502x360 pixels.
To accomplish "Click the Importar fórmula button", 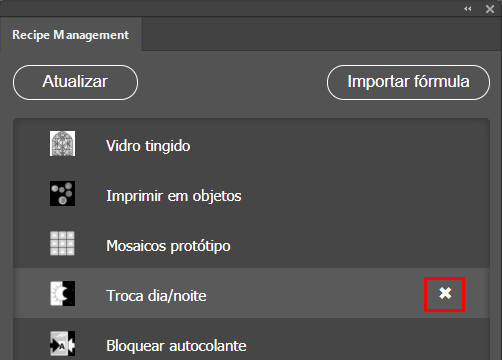I will tap(408, 82).
